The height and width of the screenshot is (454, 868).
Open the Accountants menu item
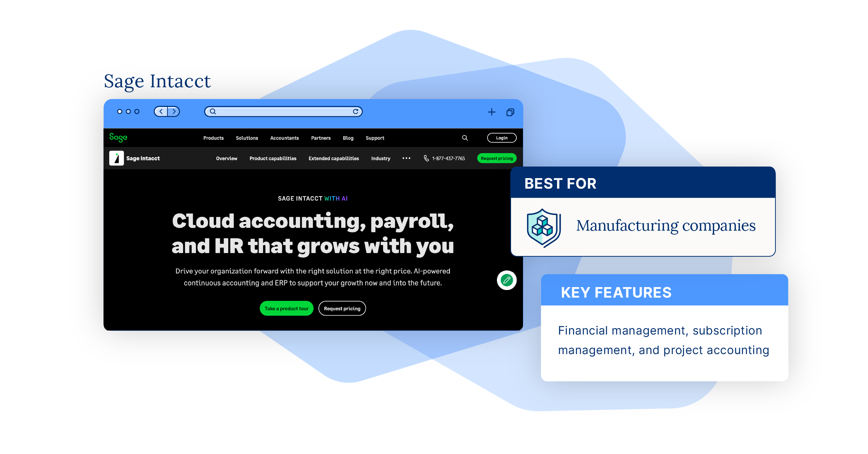(x=286, y=138)
